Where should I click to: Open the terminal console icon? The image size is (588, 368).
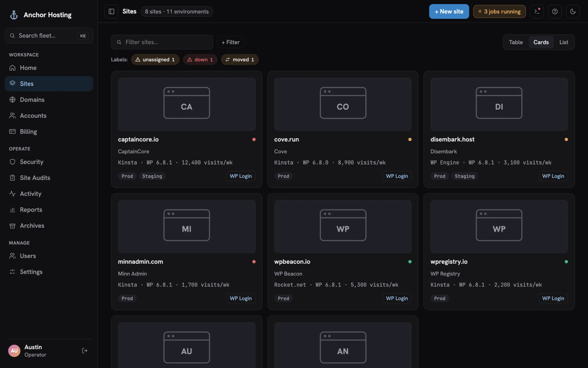[537, 11]
